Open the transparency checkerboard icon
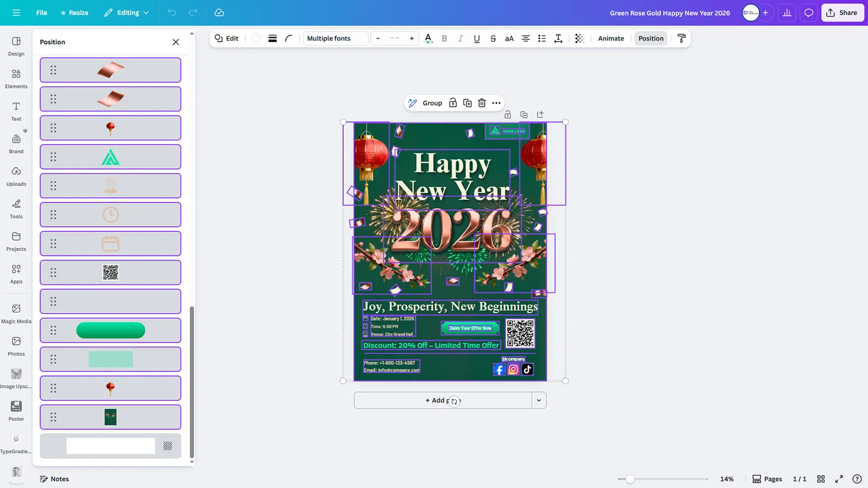Viewport: 868px width, 488px height. 579,38
